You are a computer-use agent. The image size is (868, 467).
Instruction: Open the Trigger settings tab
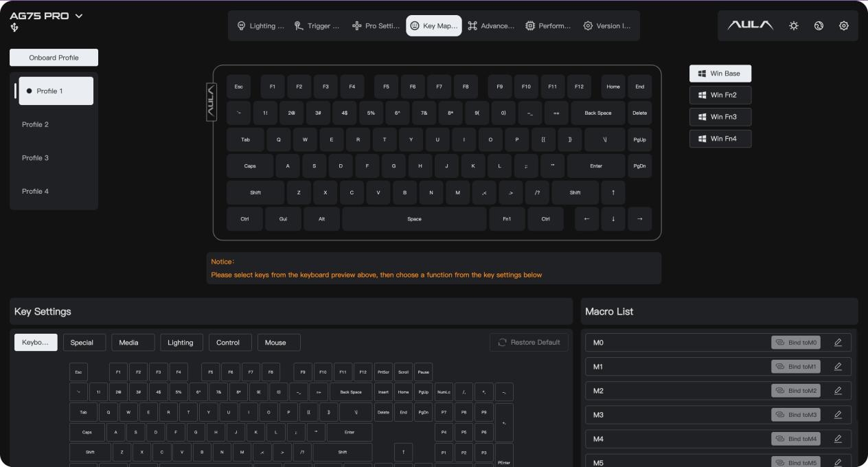pos(317,26)
